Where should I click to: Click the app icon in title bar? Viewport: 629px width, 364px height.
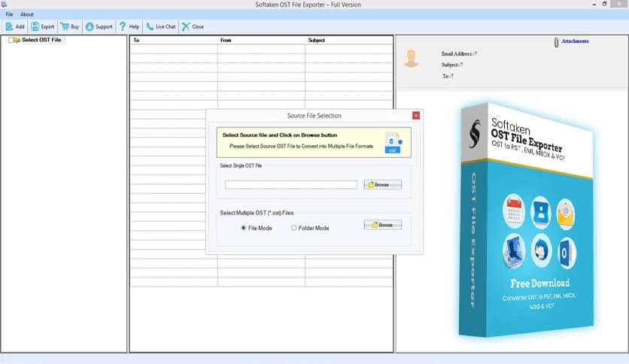click(4, 5)
